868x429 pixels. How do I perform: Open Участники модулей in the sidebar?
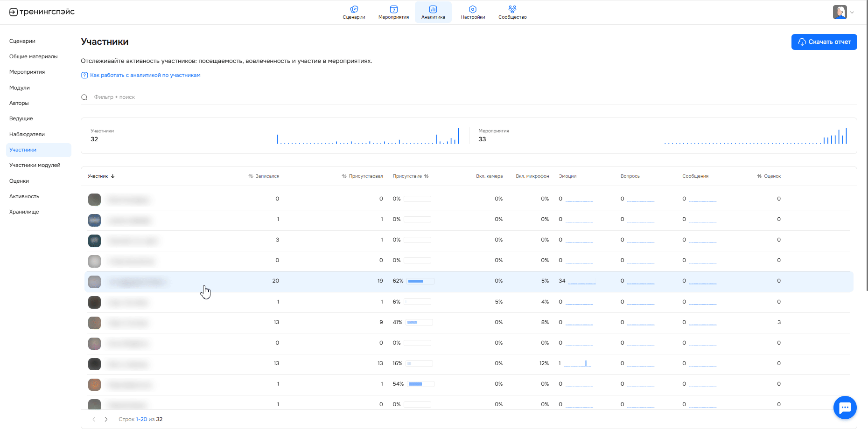click(35, 165)
